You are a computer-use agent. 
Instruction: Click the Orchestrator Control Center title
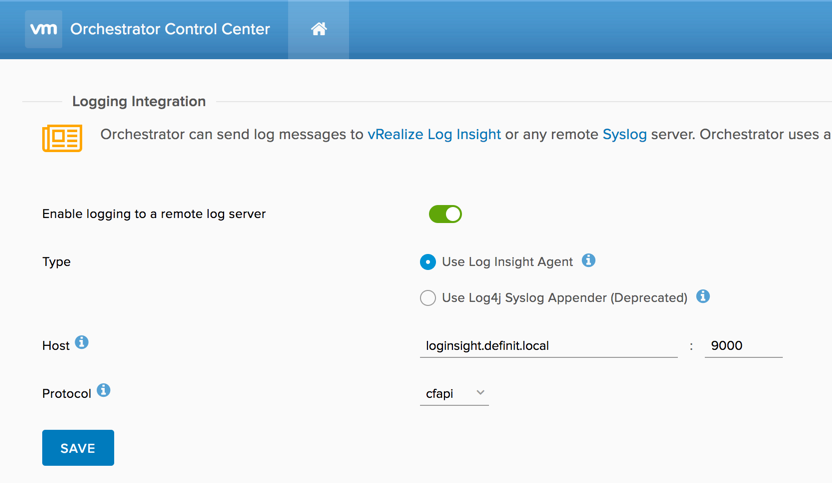[x=170, y=29]
